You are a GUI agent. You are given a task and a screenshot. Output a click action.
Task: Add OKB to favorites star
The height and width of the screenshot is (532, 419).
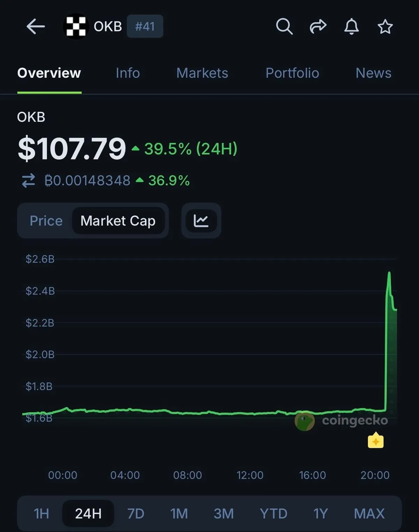coord(385,27)
